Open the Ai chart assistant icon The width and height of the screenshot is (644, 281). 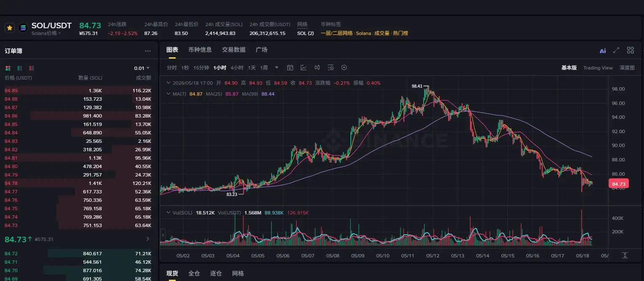point(603,51)
